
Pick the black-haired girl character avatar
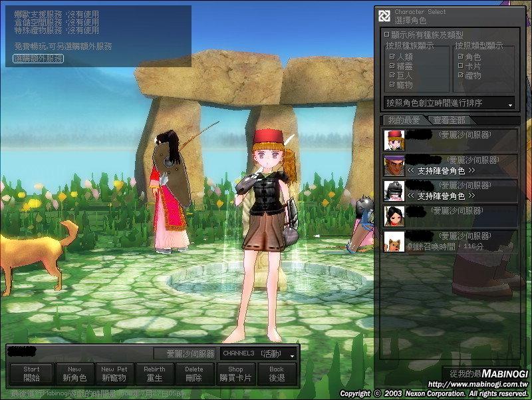(394, 216)
